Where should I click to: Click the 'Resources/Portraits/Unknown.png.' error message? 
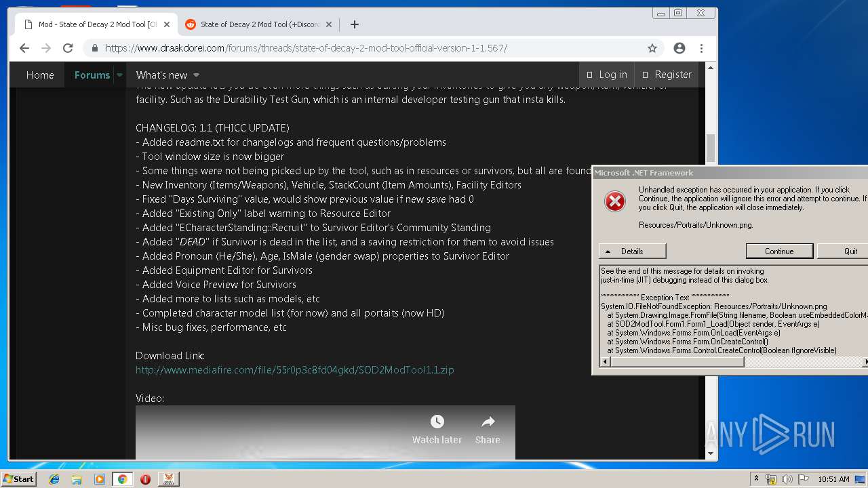[696, 225]
